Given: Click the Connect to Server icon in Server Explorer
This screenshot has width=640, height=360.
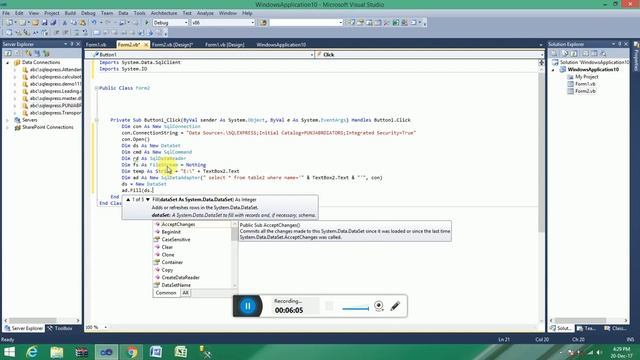Looking at the screenshot, I should [x=37, y=53].
